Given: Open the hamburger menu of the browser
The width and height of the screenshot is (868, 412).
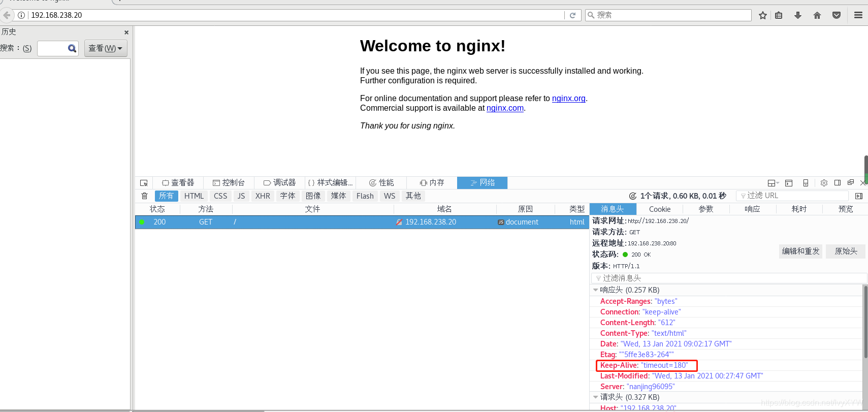Looking at the screenshot, I should (858, 15).
